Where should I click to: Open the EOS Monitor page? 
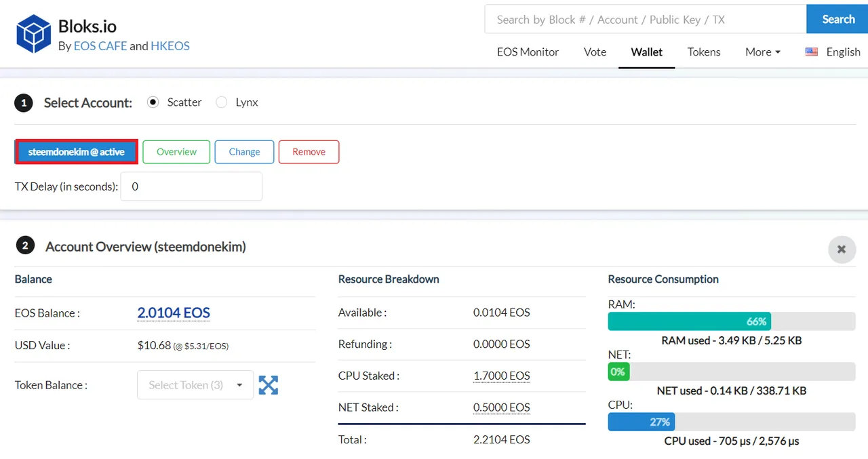click(x=528, y=52)
